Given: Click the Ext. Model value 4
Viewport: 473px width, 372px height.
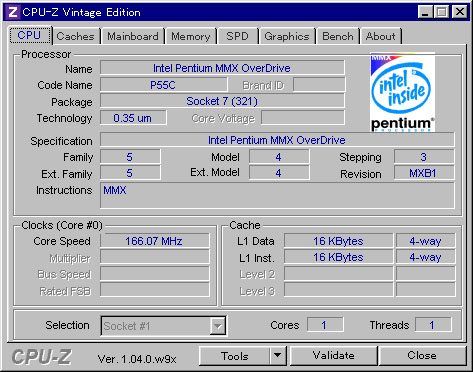Looking at the screenshot, I should point(279,173).
